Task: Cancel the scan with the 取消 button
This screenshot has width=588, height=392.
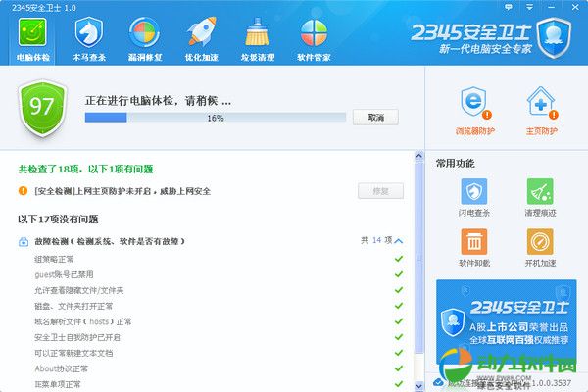Action: [375, 117]
